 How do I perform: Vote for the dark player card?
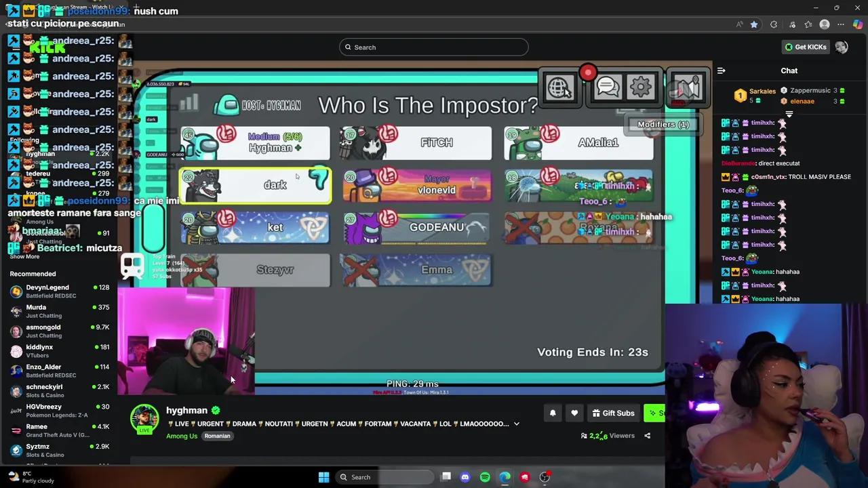click(255, 185)
